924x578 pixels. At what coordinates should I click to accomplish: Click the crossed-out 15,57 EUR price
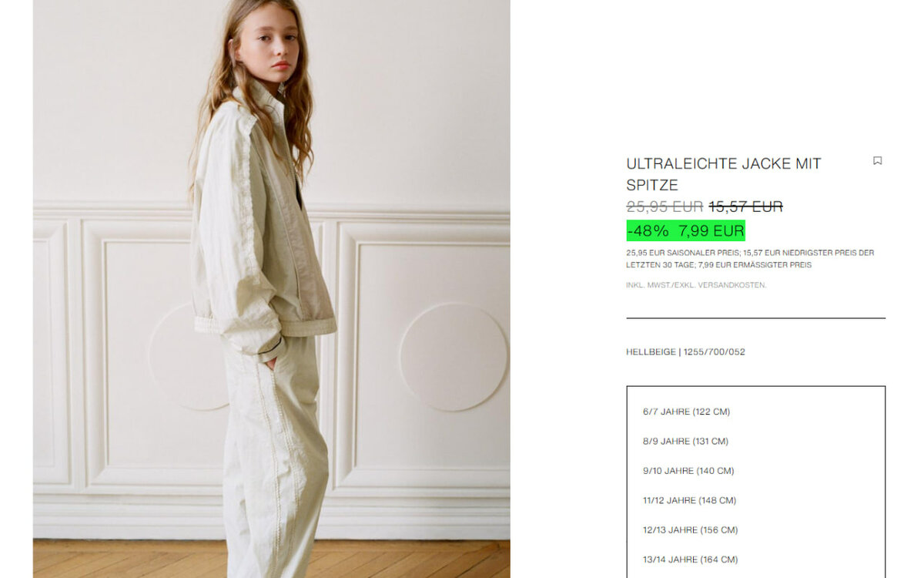coord(745,207)
